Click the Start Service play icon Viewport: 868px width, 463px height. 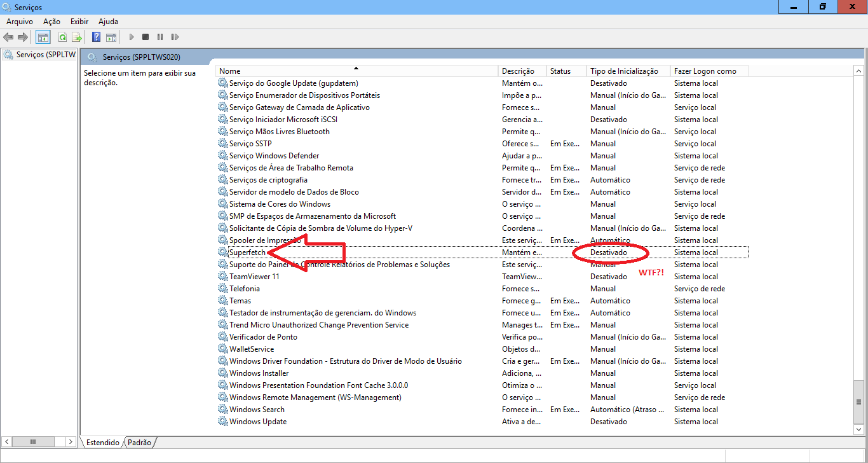tap(132, 38)
